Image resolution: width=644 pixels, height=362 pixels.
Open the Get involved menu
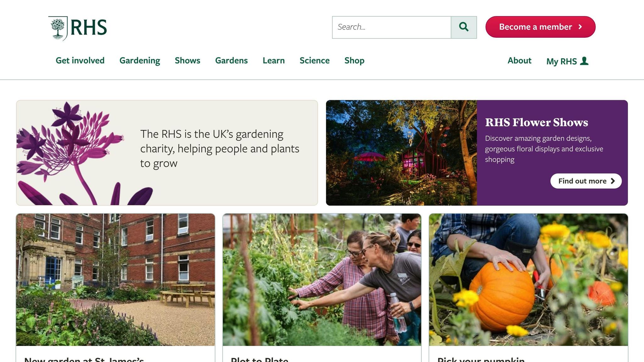tap(80, 60)
